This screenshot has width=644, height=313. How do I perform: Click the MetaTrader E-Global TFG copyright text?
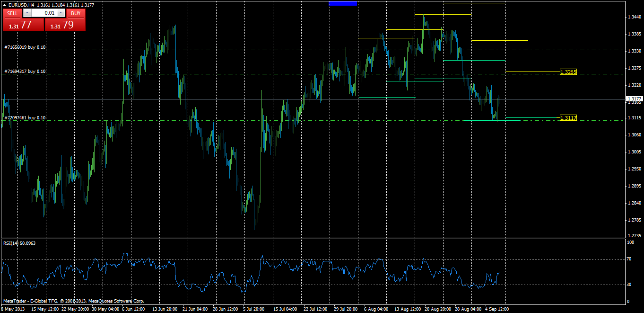(73, 301)
